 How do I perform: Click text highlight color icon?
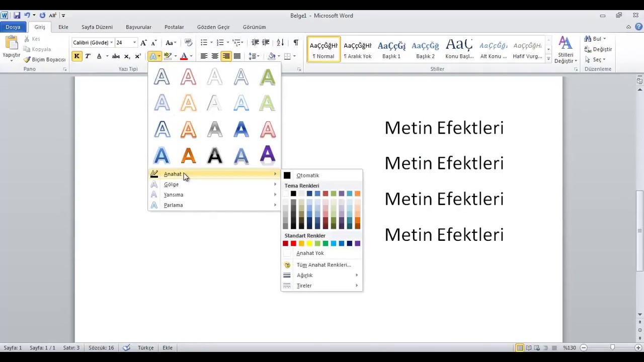168,56
